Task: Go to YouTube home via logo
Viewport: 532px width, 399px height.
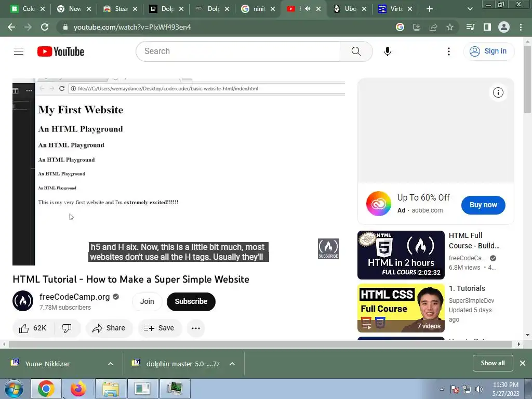Action: (x=61, y=51)
